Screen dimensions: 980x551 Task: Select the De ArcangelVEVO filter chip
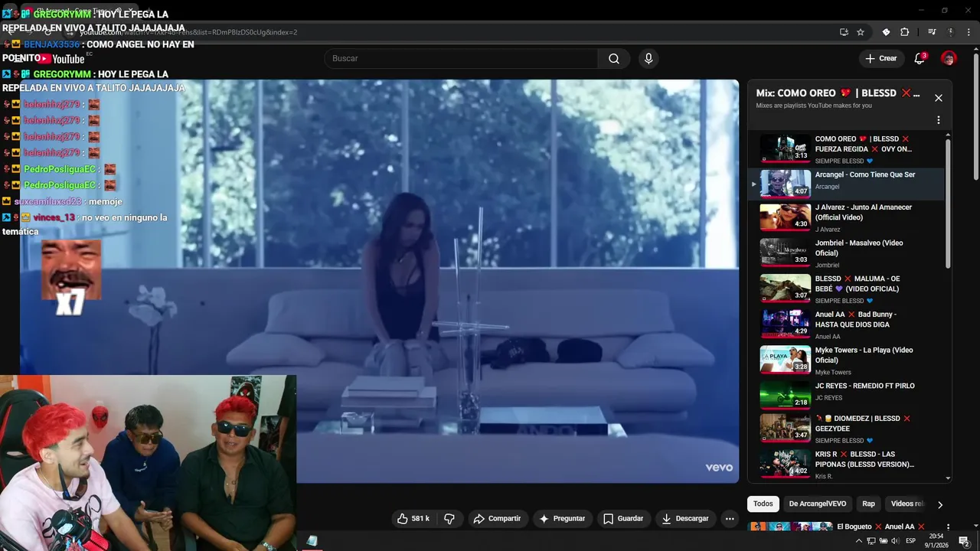[x=818, y=504]
